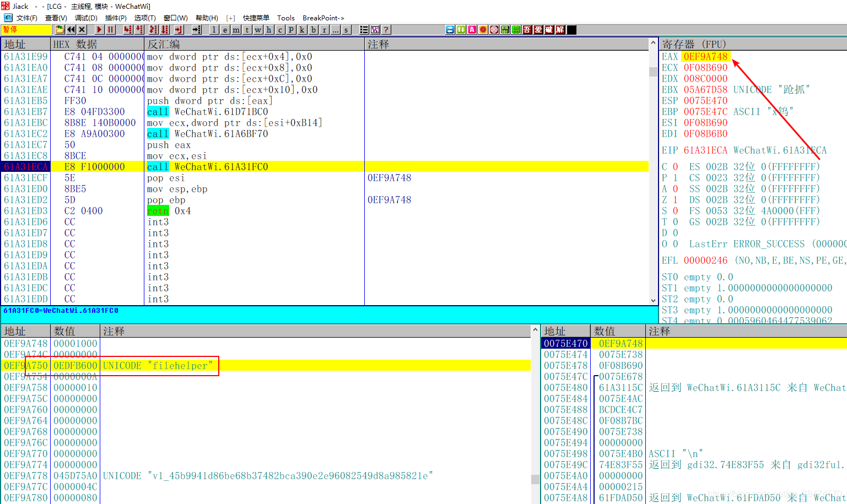
Task: Open the Memory map with the 'm' button
Action: pyautogui.click(x=236, y=30)
